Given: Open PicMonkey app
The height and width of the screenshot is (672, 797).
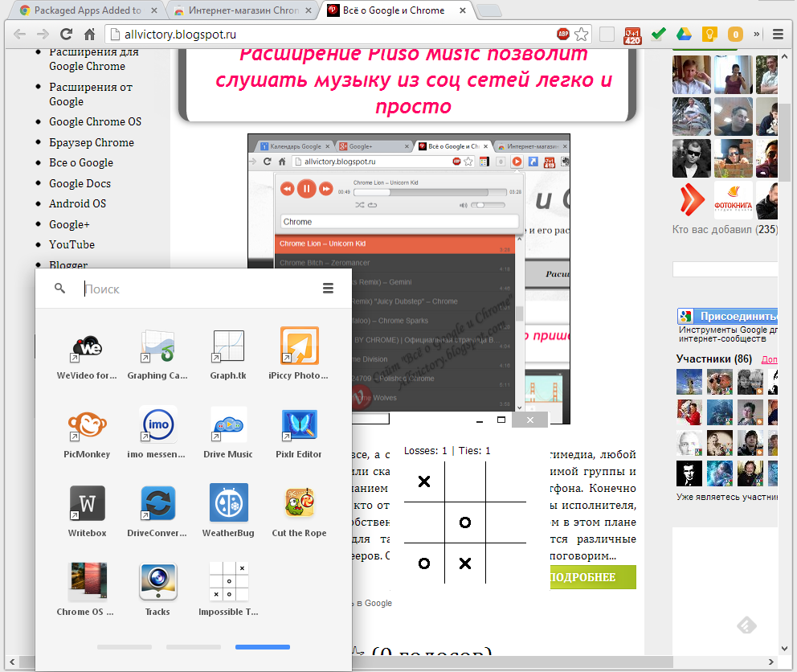Looking at the screenshot, I should point(87,425).
